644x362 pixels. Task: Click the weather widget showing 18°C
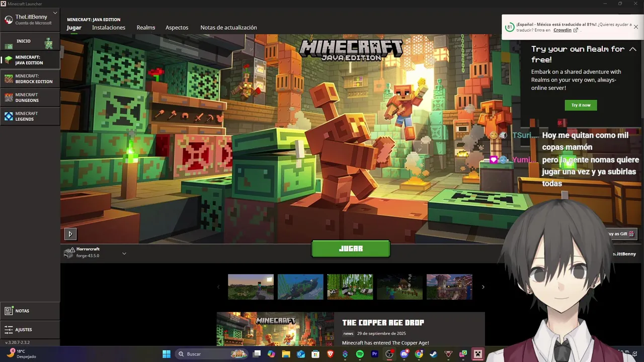coord(21,354)
